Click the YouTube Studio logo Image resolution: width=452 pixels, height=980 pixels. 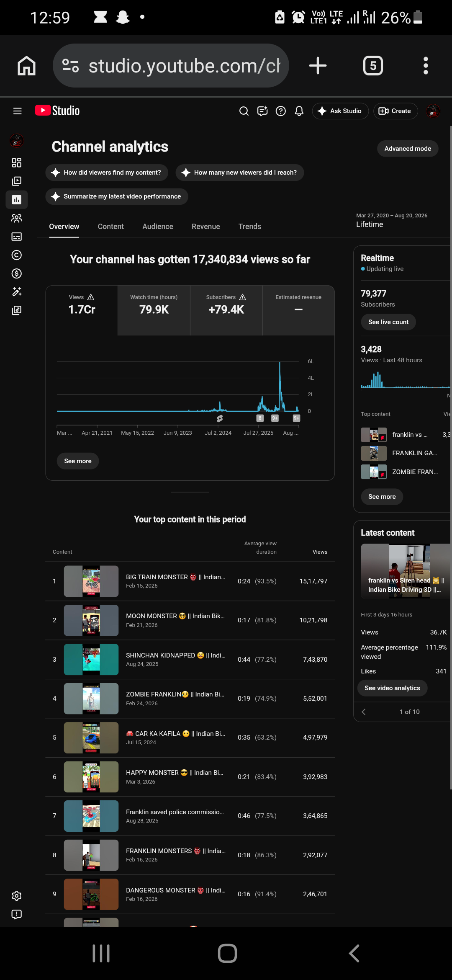57,111
